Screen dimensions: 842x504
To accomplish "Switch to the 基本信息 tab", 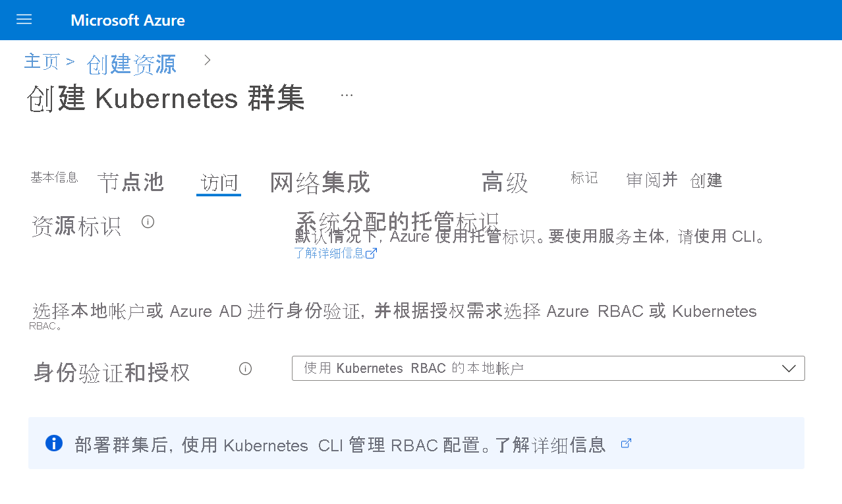I will pos(53,177).
